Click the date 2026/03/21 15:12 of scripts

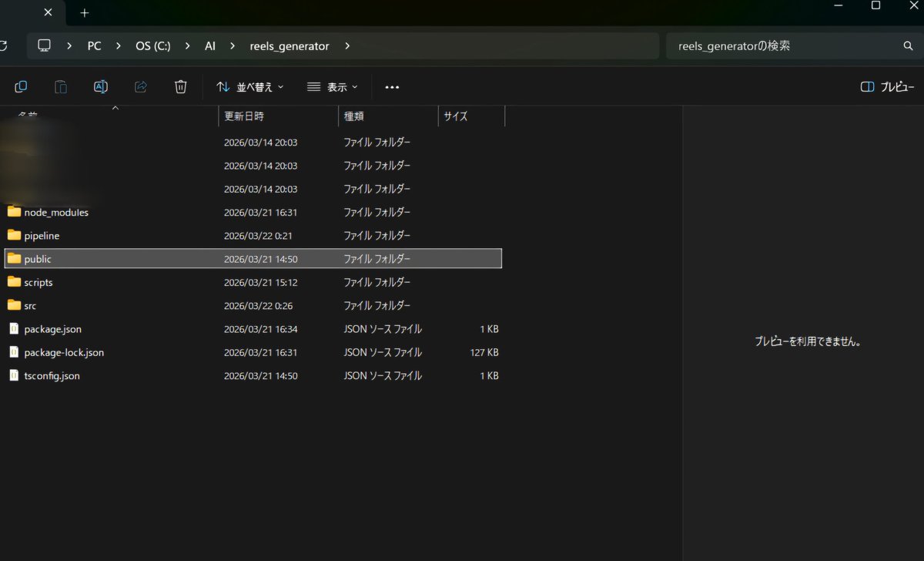pos(260,282)
